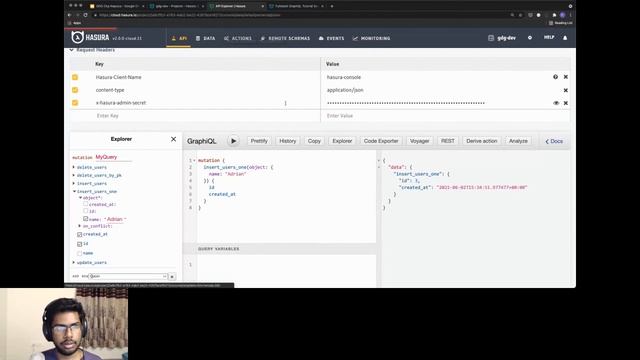Uncheck the content-type header checkbox
Screen dimensions: 640x360
click(x=75, y=90)
